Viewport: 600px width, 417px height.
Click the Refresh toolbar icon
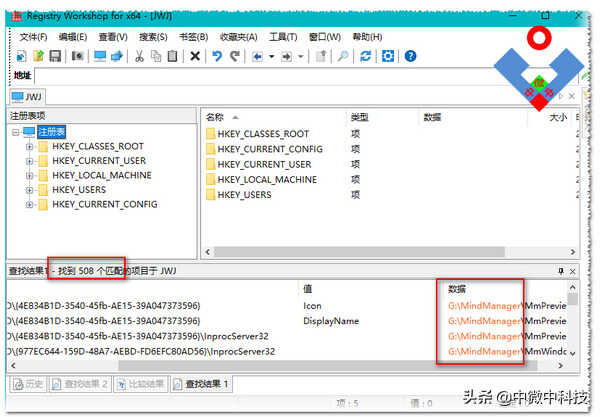[x=365, y=56]
